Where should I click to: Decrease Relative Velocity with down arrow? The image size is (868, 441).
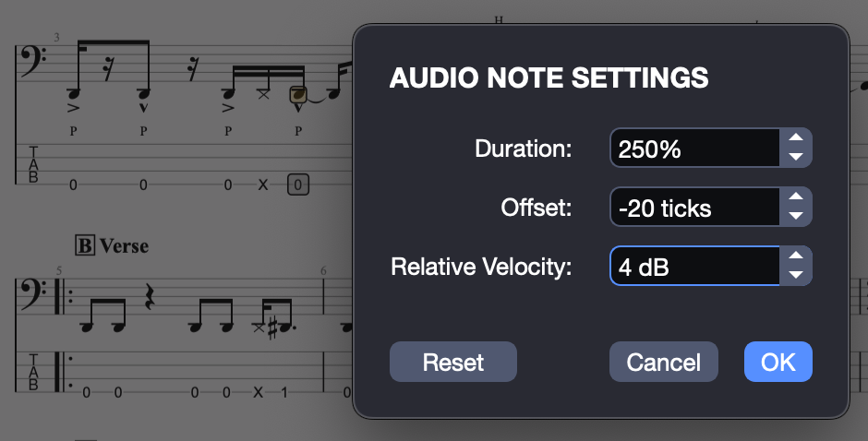[x=795, y=274]
